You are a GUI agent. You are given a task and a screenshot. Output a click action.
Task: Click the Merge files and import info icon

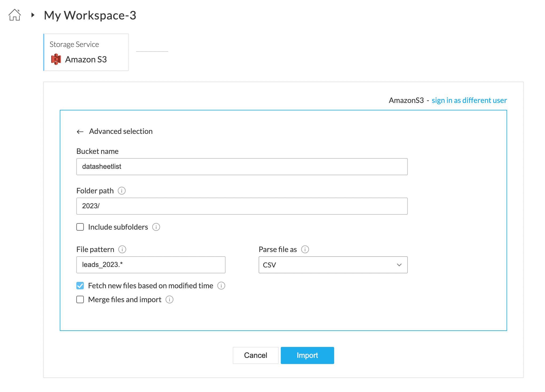(x=169, y=300)
